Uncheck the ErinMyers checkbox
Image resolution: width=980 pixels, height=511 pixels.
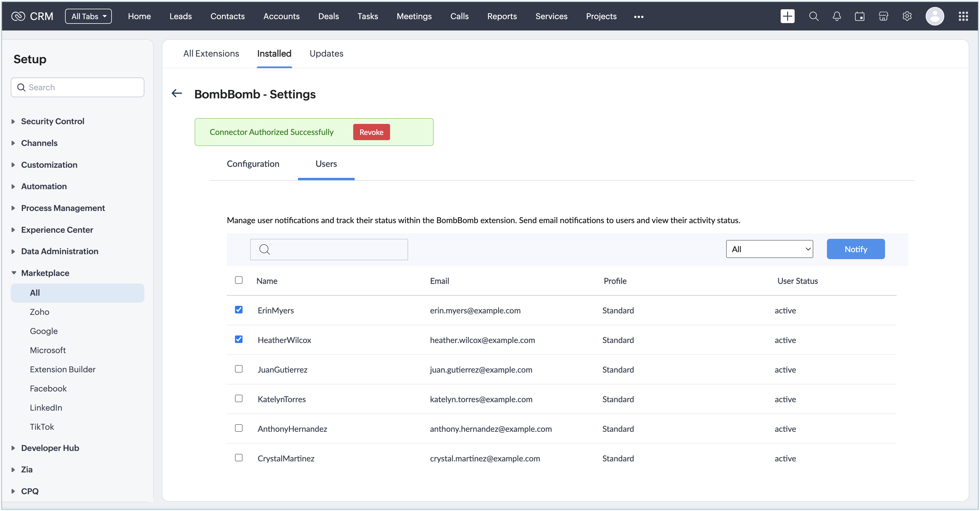pos(238,310)
